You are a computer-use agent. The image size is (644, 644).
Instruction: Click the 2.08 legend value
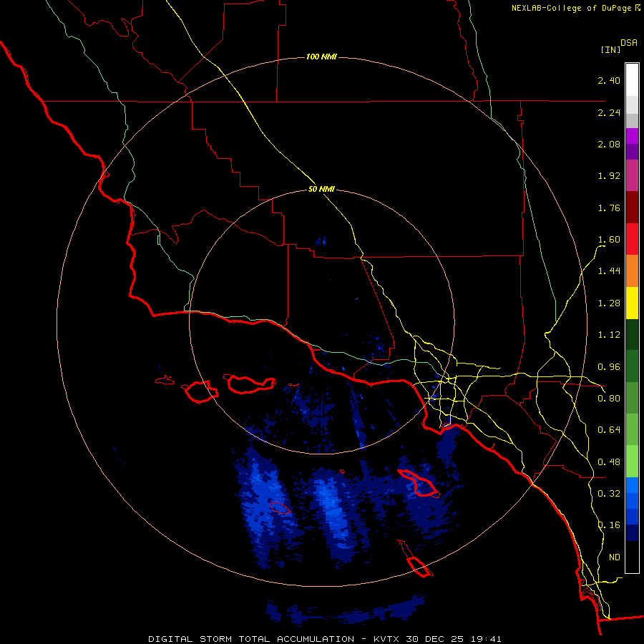pyautogui.click(x=609, y=144)
